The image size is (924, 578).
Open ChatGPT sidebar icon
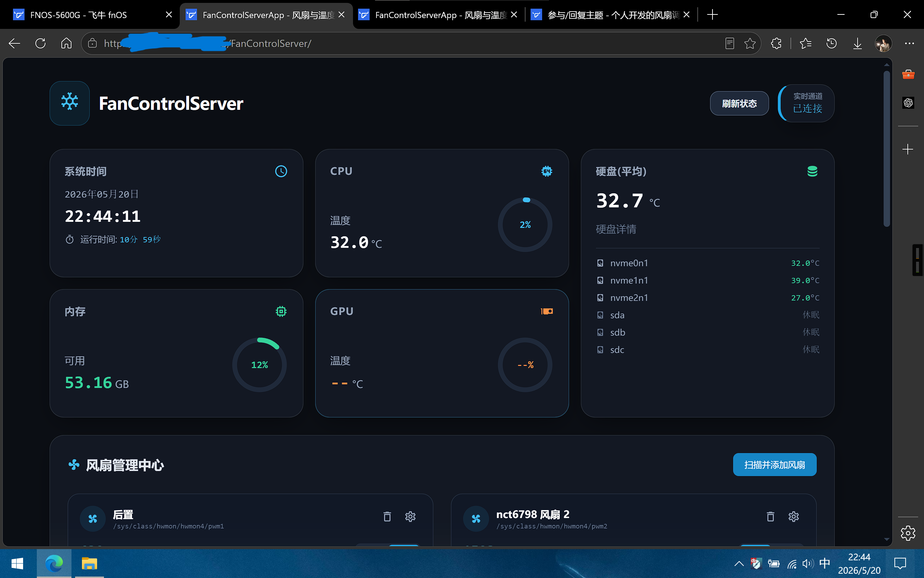(908, 103)
